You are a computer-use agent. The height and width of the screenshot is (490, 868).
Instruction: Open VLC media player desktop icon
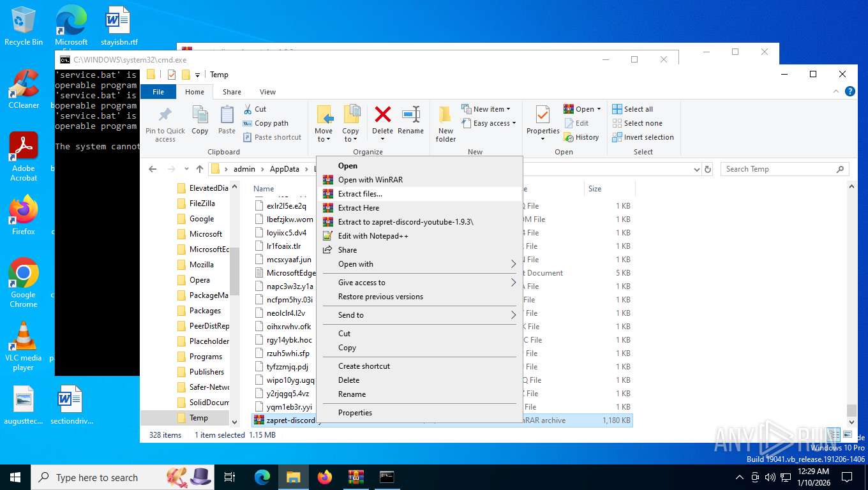[x=24, y=346]
